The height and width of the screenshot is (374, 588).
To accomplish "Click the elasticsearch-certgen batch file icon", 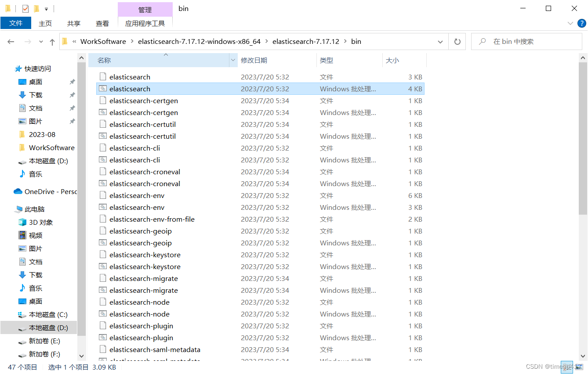I will click(103, 112).
